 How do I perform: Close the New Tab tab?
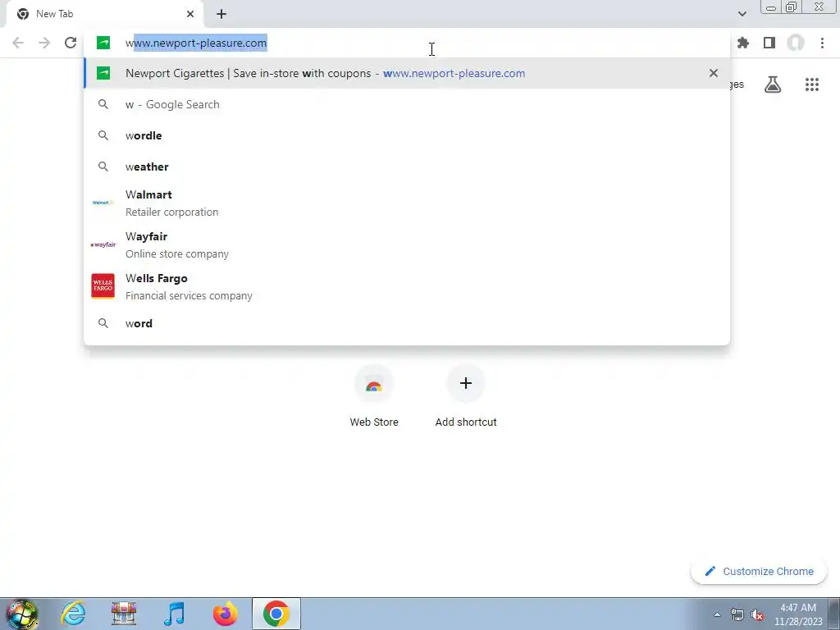coord(190,14)
